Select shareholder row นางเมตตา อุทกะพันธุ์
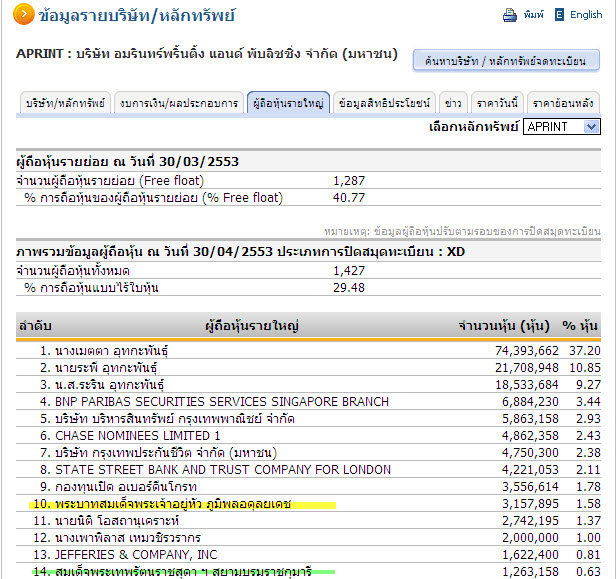This screenshot has height=579, width=616. point(308,350)
